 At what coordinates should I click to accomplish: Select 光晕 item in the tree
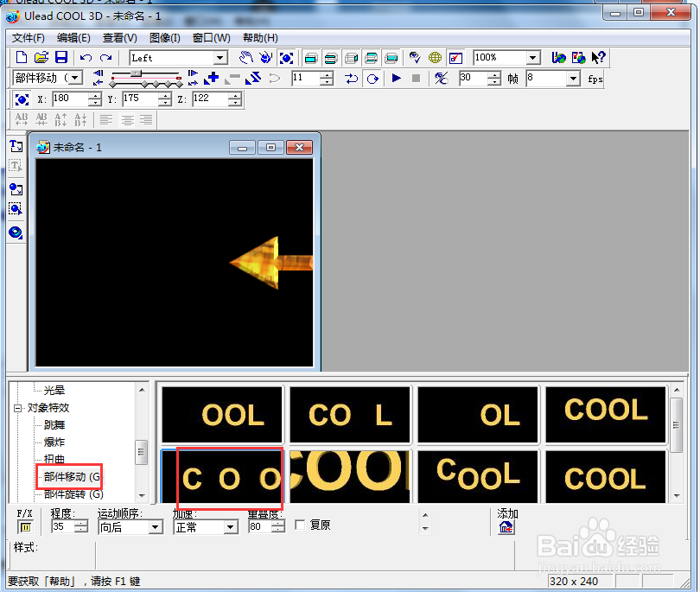[x=54, y=391]
